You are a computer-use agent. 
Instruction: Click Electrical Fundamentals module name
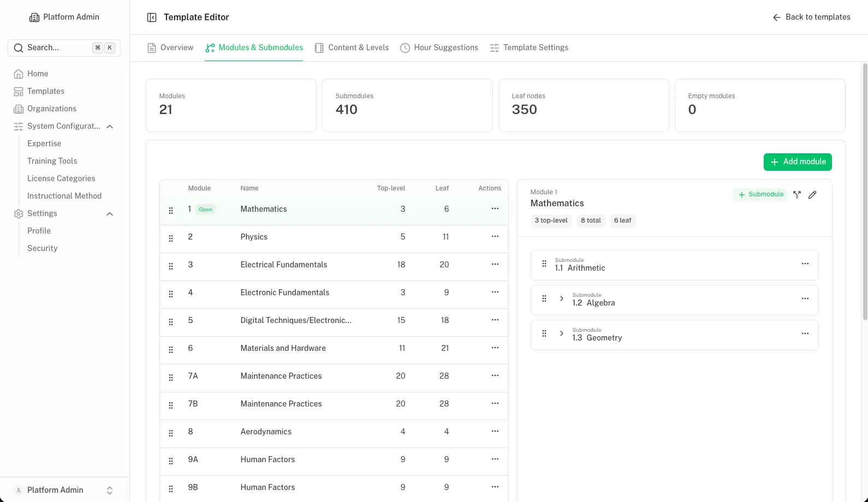(284, 265)
